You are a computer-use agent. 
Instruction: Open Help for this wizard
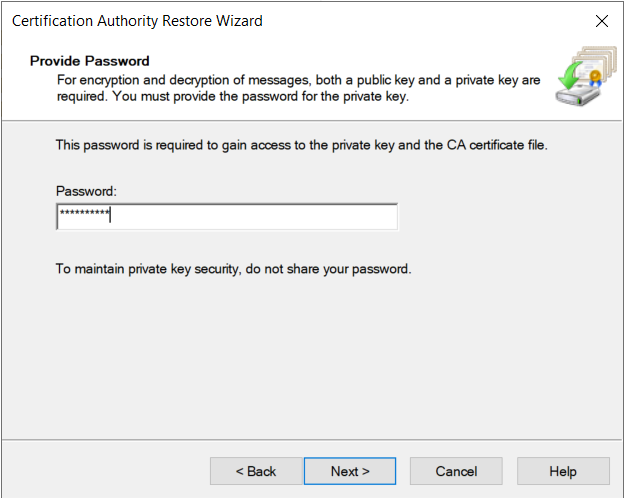tap(563, 471)
